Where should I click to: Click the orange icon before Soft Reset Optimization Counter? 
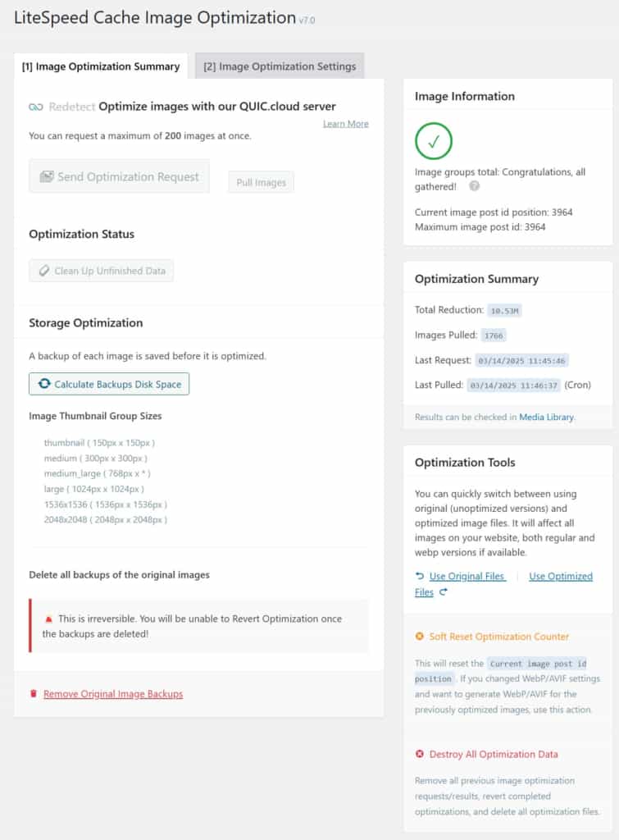[x=417, y=637]
